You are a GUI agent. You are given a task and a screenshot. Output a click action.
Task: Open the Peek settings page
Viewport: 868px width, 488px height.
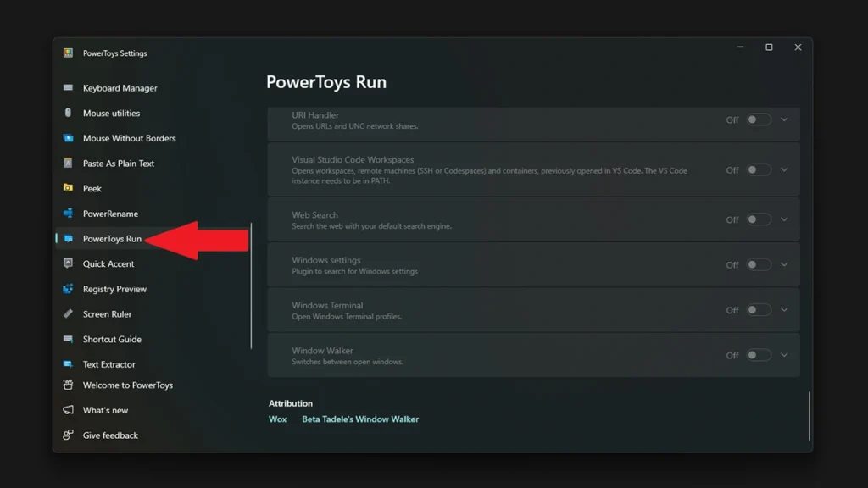(x=92, y=189)
